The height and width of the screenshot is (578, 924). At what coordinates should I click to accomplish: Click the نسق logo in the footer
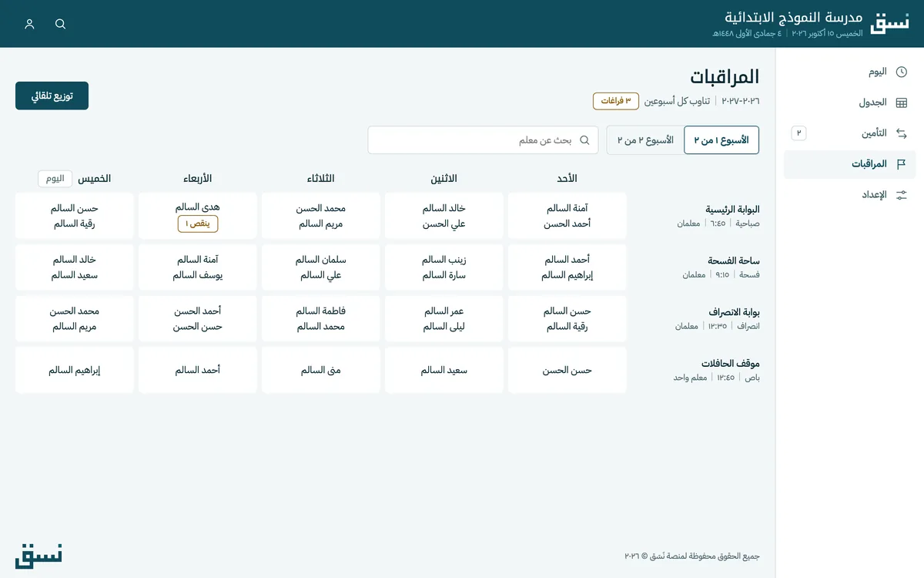click(x=38, y=556)
